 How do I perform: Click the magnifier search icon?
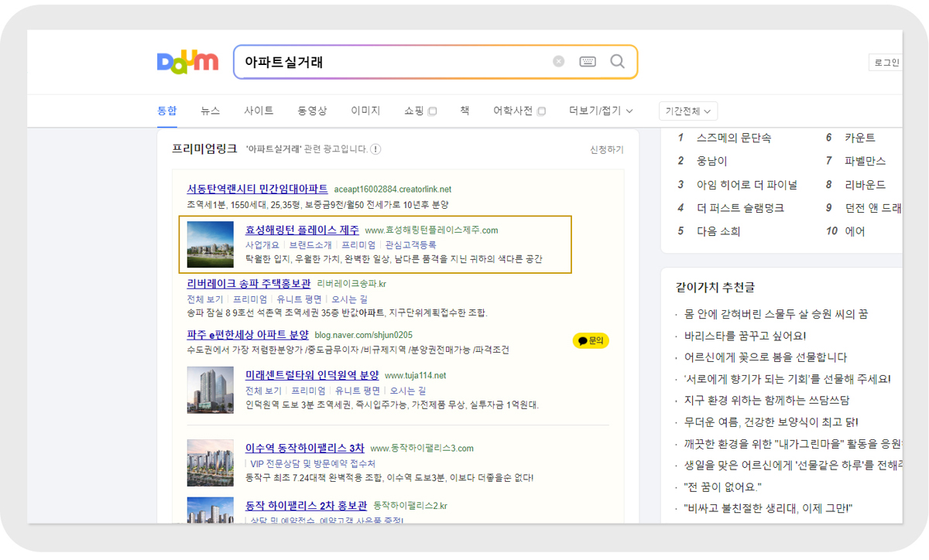(617, 62)
